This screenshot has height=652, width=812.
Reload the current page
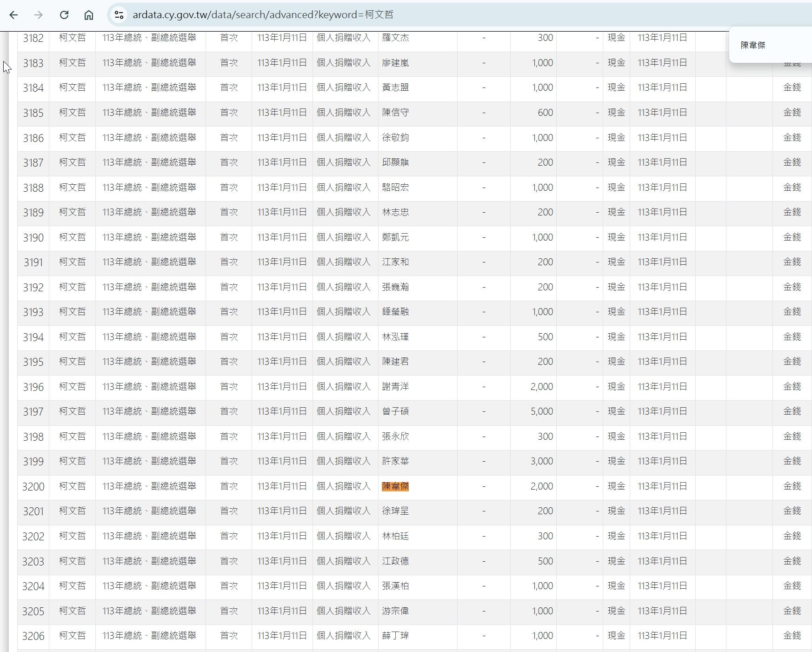click(x=64, y=15)
